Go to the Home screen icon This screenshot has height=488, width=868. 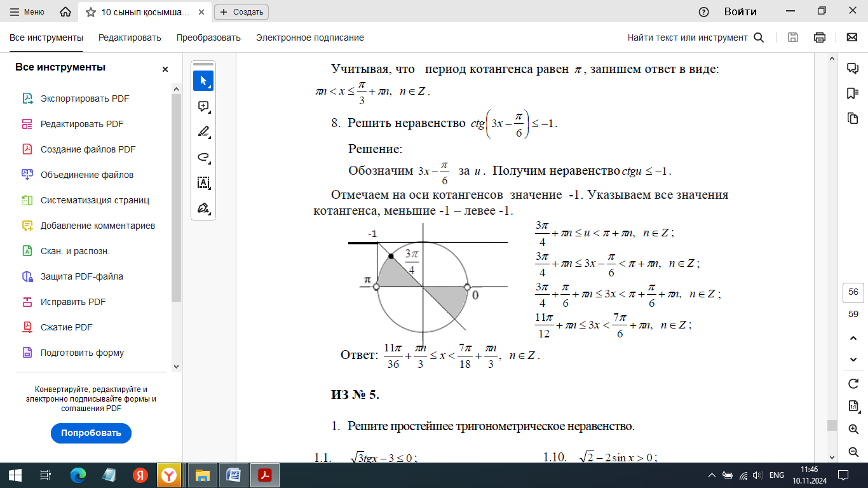(x=65, y=12)
